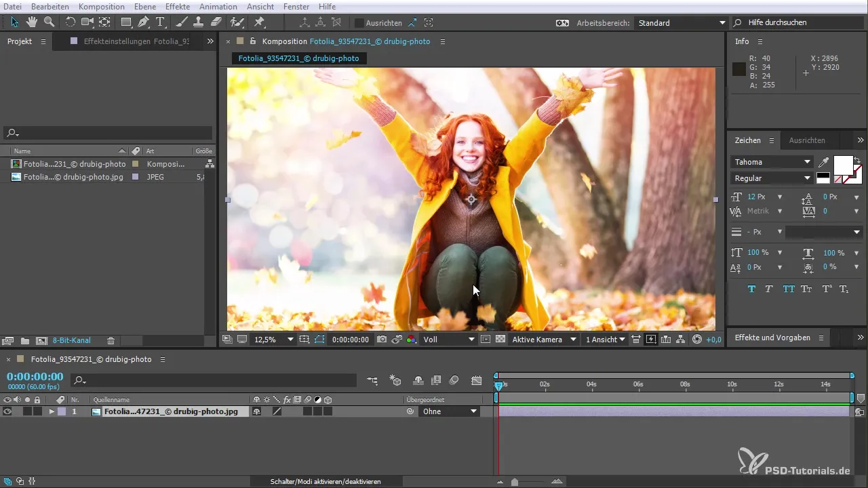Open the composition flowchart icon in viewer
Viewport: 868px width, 488px height.
pyautogui.click(x=681, y=340)
